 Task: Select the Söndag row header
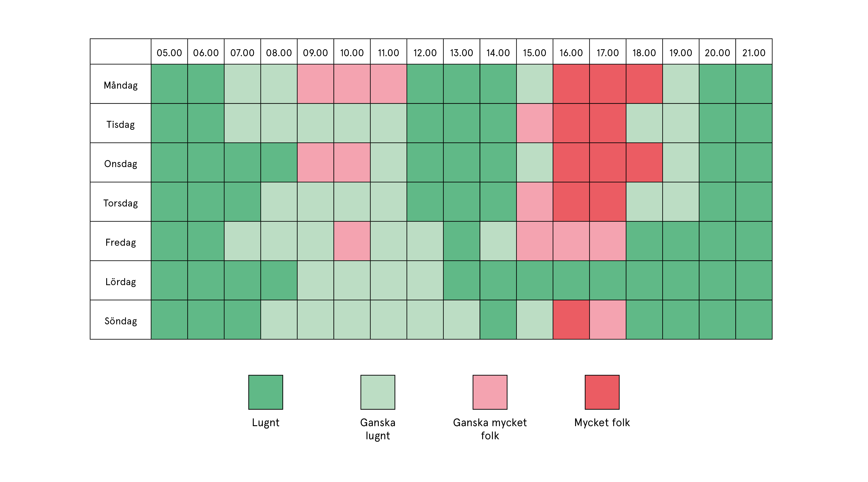tap(121, 320)
